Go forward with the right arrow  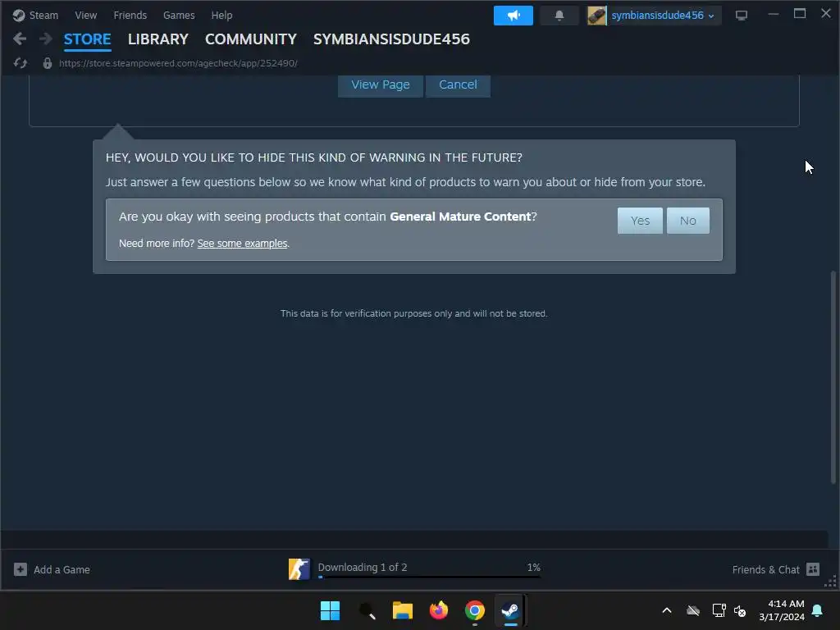coord(46,39)
